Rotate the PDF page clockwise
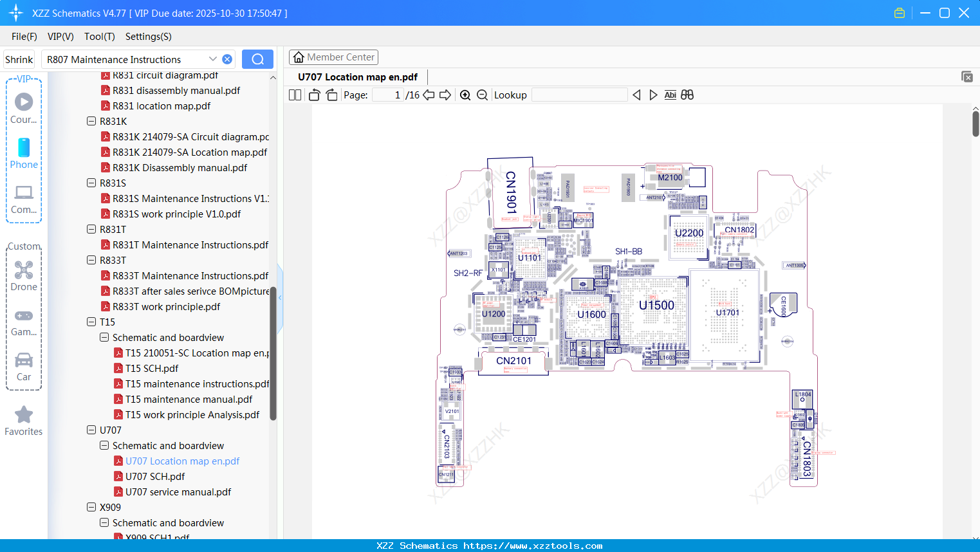Image resolution: width=980 pixels, height=552 pixels. [x=331, y=95]
